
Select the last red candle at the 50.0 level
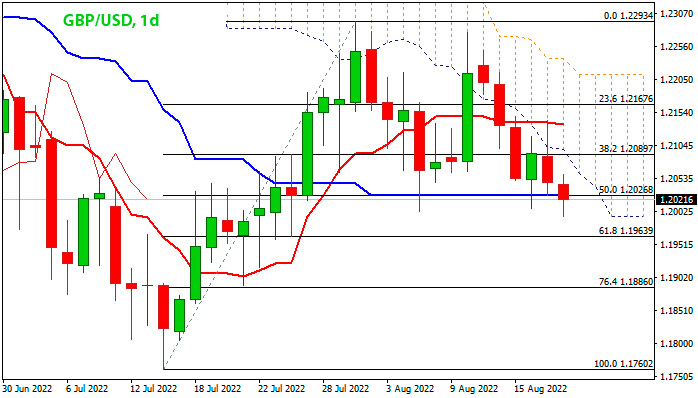tap(564, 191)
